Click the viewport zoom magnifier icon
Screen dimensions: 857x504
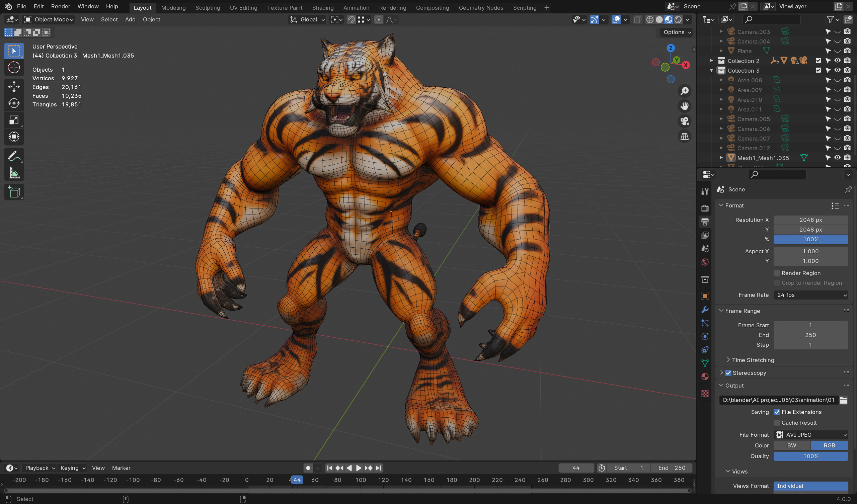coord(684,91)
